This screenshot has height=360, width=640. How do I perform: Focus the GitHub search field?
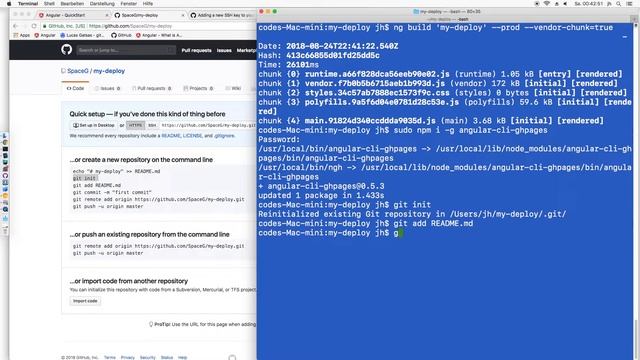click(x=126, y=50)
